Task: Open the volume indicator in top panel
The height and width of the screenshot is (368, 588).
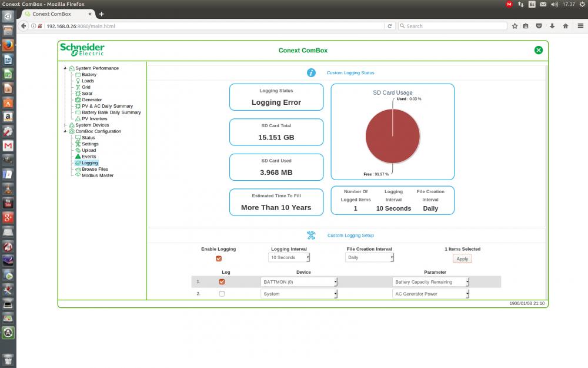Action: (554, 4)
